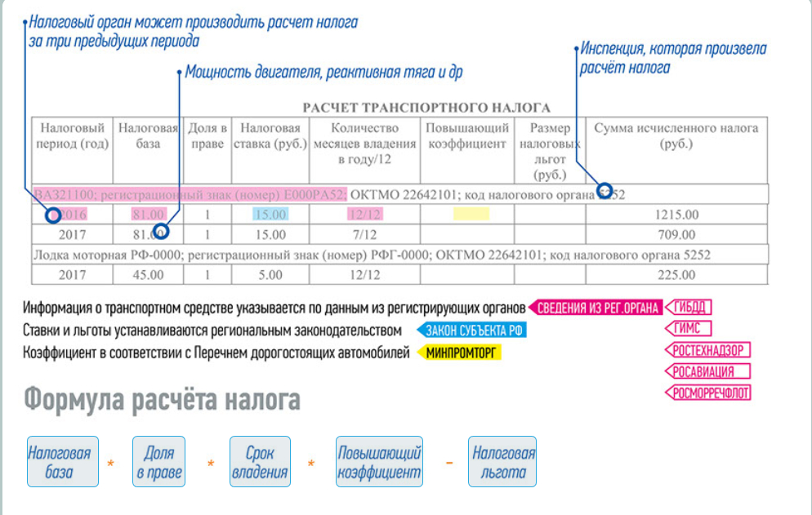Select the blue ЗАКОН СУБЪЕКТА РФ tag
Image resolution: width=812 pixels, height=515 pixels.
(x=472, y=331)
